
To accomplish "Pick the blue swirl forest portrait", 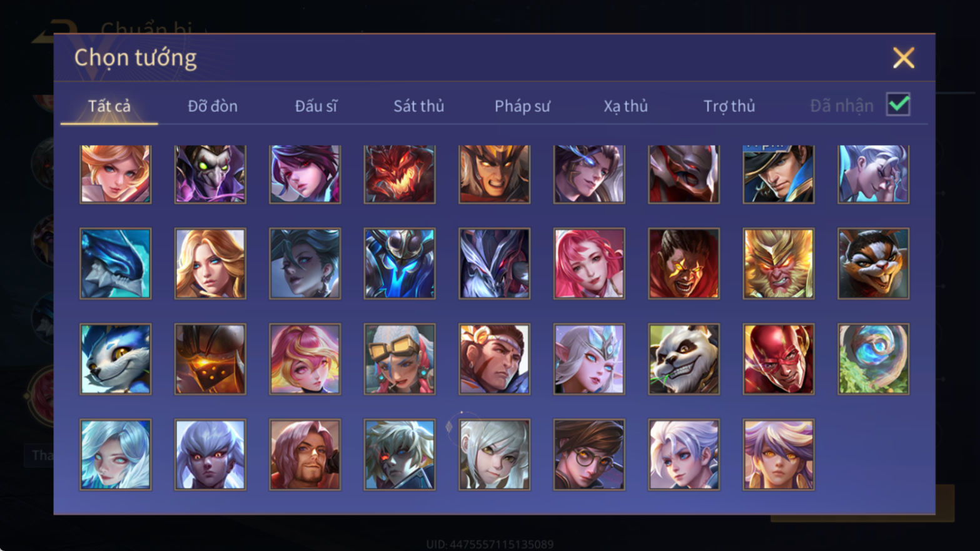I will [x=873, y=359].
